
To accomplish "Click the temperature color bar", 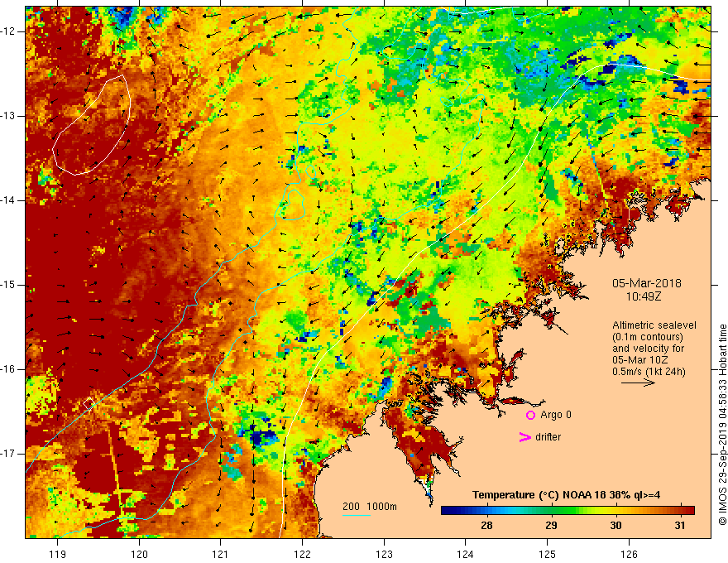I will point(568,511).
